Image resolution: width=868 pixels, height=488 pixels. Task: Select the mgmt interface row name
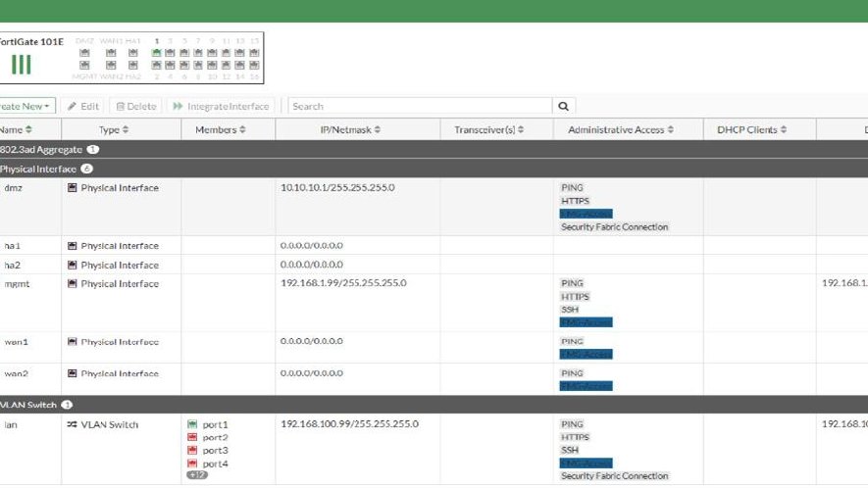(x=17, y=284)
